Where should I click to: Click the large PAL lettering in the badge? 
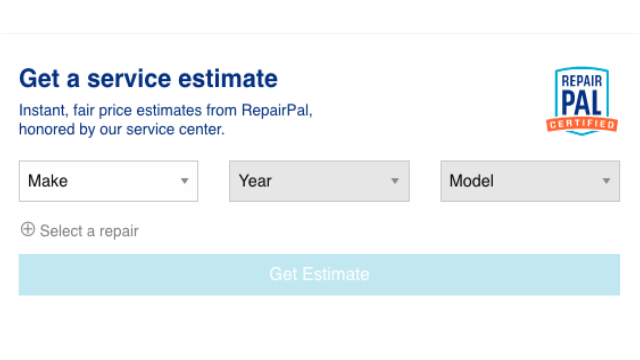coord(582,102)
